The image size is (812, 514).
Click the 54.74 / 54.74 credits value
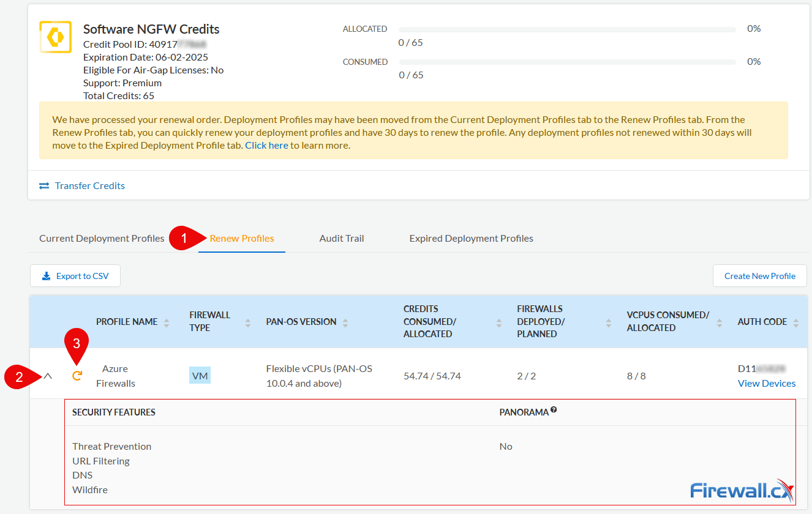tap(432, 376)
